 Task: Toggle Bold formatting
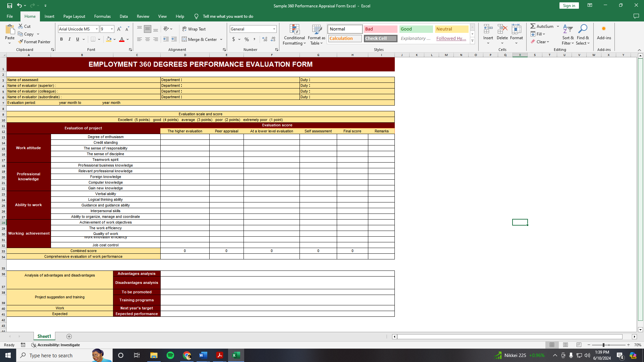61,40
